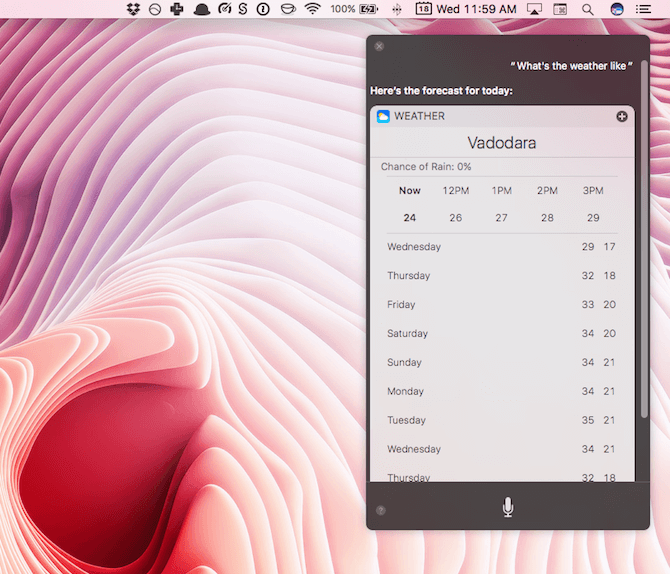Image resolution: width=670 pixels, height=574 pixels.
Task: Click the AirPlay display icon
Action: 534,9
